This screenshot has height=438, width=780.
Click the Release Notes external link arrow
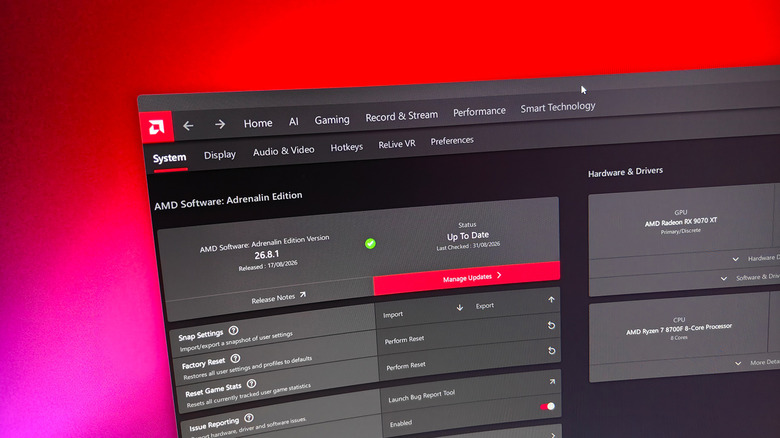point(302,295)
